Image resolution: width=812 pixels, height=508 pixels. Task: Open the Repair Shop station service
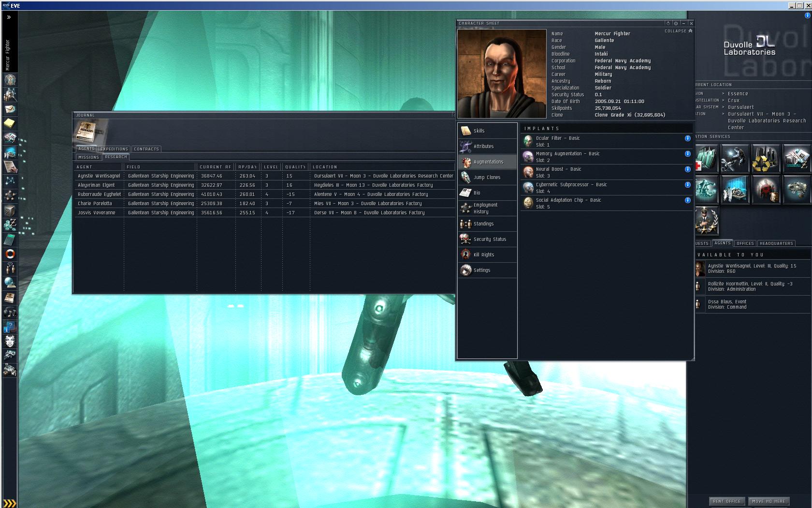coord(735,159)
